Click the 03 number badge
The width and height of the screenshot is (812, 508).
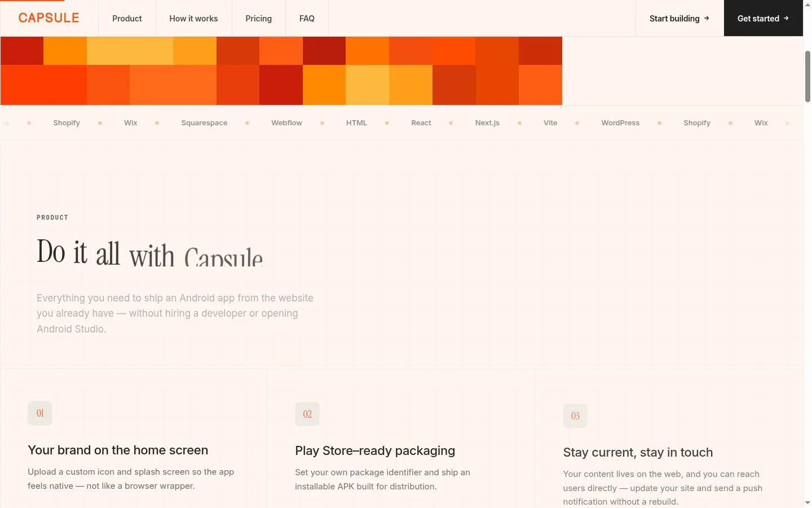pyautogui.click(x=575, y=416)
